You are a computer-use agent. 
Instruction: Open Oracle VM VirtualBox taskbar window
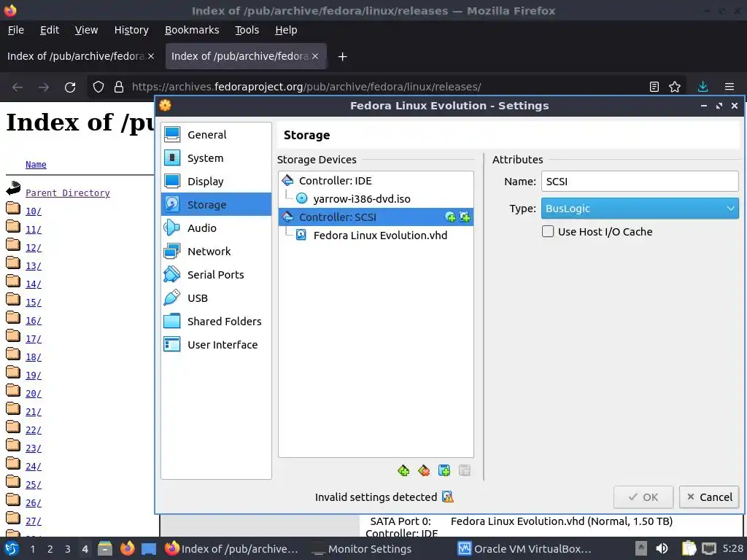click(525, 549)
